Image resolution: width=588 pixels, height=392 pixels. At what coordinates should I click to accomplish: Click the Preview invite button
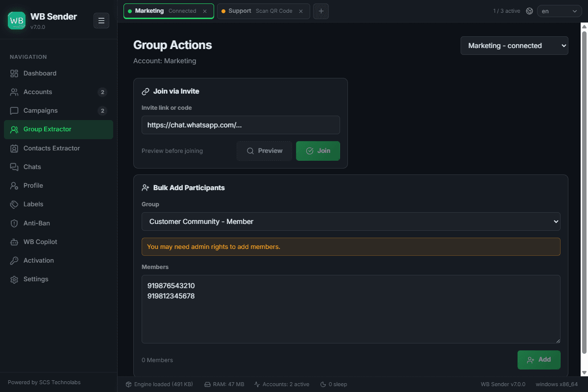point(265,151)
